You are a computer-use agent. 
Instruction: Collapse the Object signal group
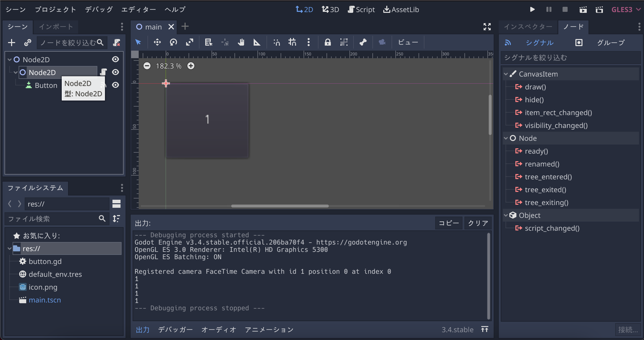506,215
